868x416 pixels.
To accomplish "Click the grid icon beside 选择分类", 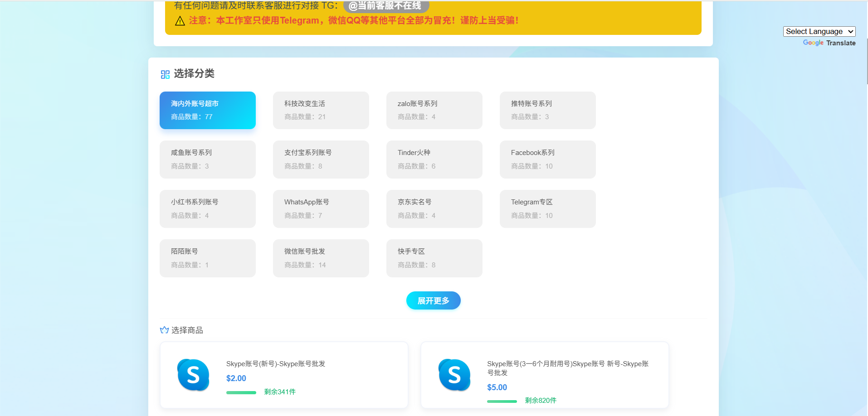I will [165, 74].
